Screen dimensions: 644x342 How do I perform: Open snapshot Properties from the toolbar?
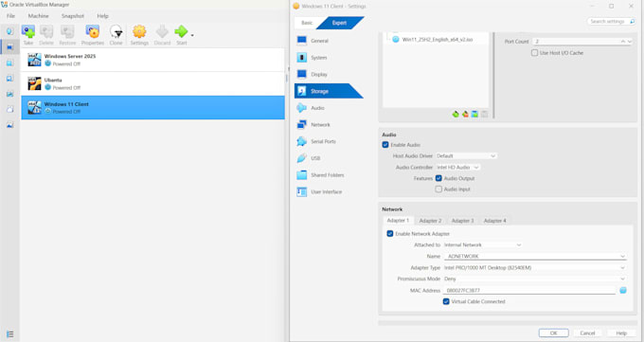[x=93, y=34]
